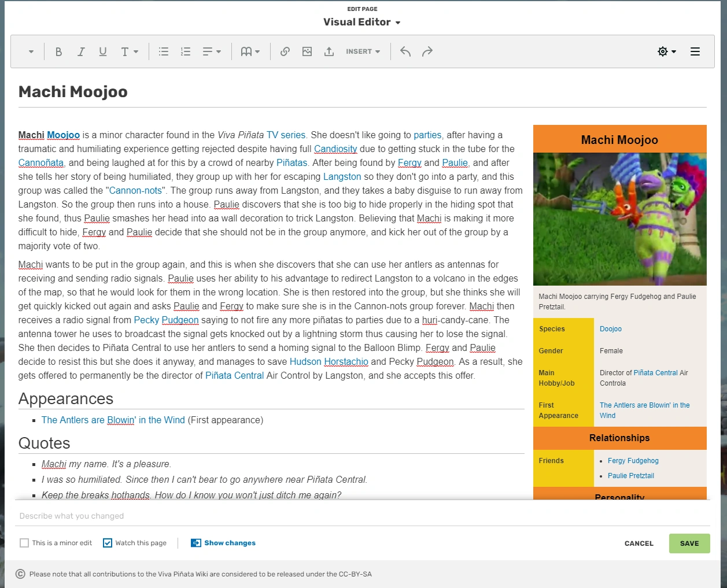The height and width of the screenshot is (588, 727).
Task: Undo the last edit
Action: (x=405, y=51)
